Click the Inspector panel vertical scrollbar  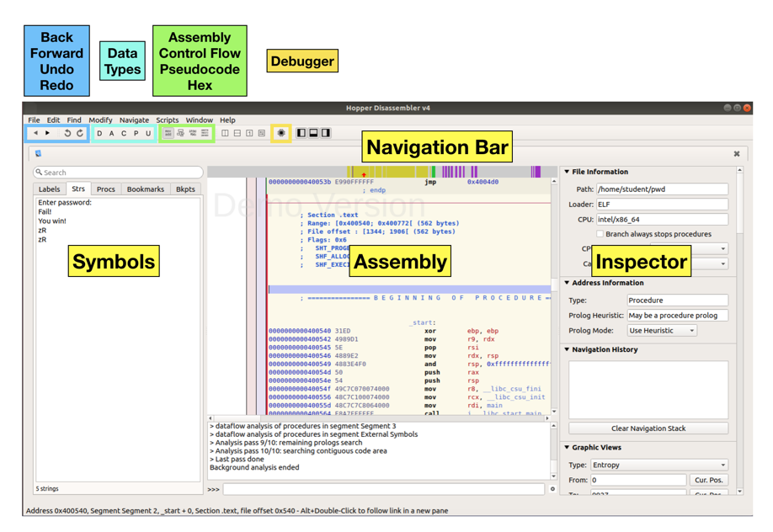(x=739, y=330)
